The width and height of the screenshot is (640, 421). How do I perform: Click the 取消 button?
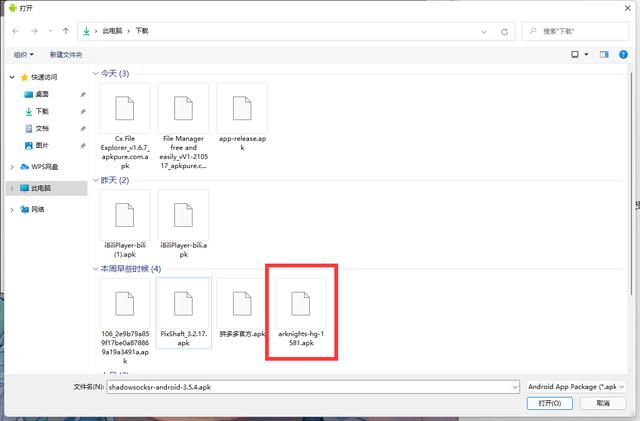(x=603, y=403)
